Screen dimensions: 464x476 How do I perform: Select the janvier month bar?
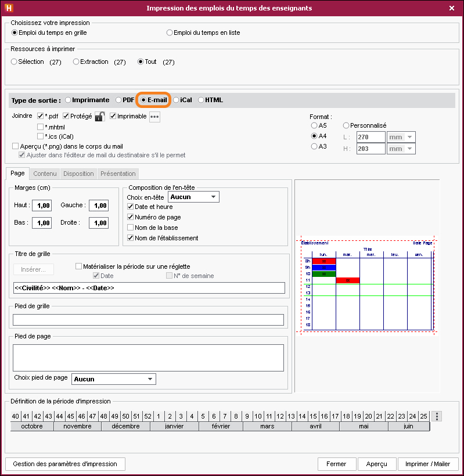[x=174, y=426]
